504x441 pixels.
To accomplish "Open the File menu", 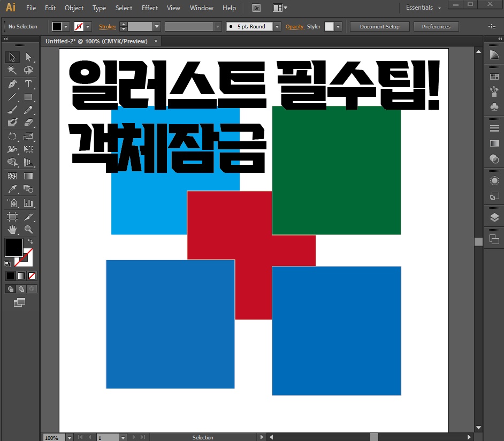I will (x=31, y=8).
